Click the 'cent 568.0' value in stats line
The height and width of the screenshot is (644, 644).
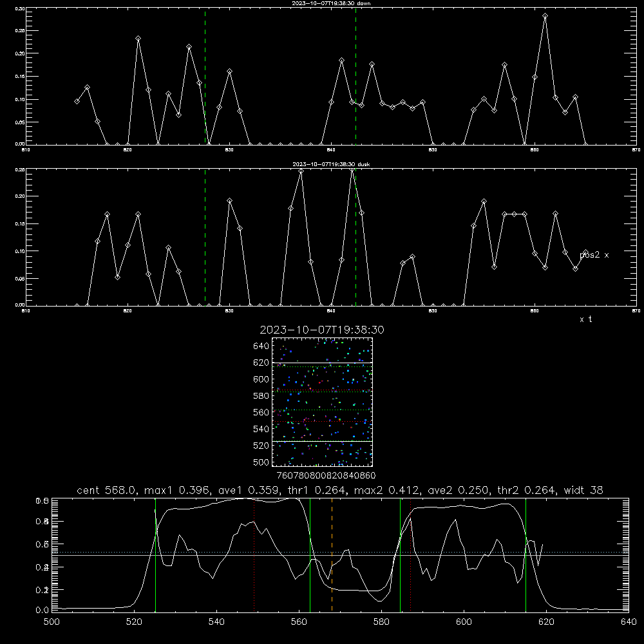pyautogui.click(x=106, y=490)
